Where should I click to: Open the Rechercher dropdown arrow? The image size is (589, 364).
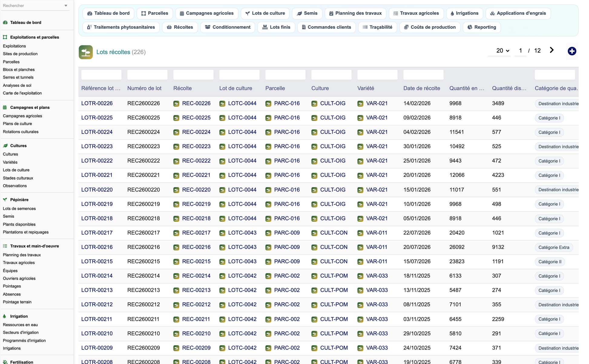66,6
